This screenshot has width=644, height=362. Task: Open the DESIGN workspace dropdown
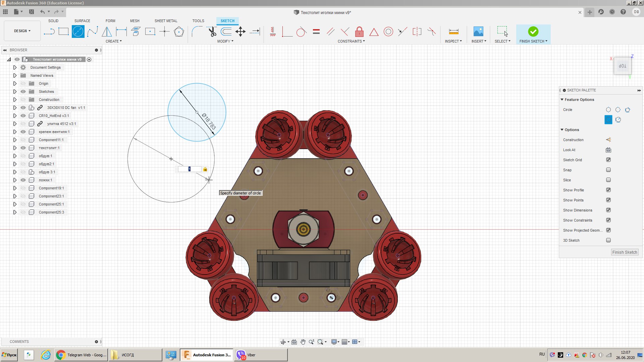pos(22,31)
